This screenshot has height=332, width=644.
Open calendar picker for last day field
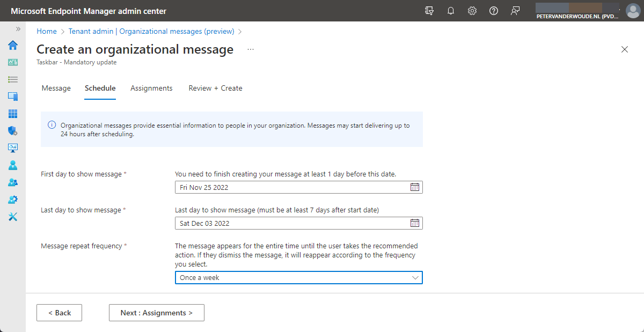(414, 223)
